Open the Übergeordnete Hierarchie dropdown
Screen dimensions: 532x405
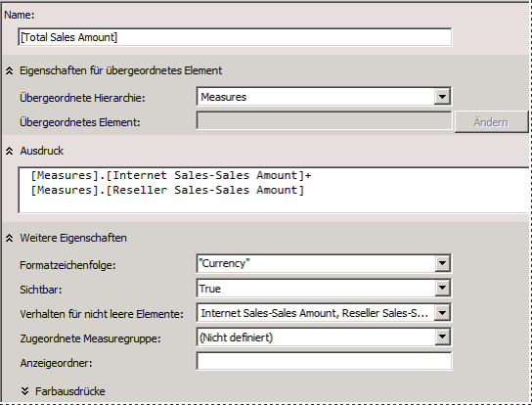442,97
